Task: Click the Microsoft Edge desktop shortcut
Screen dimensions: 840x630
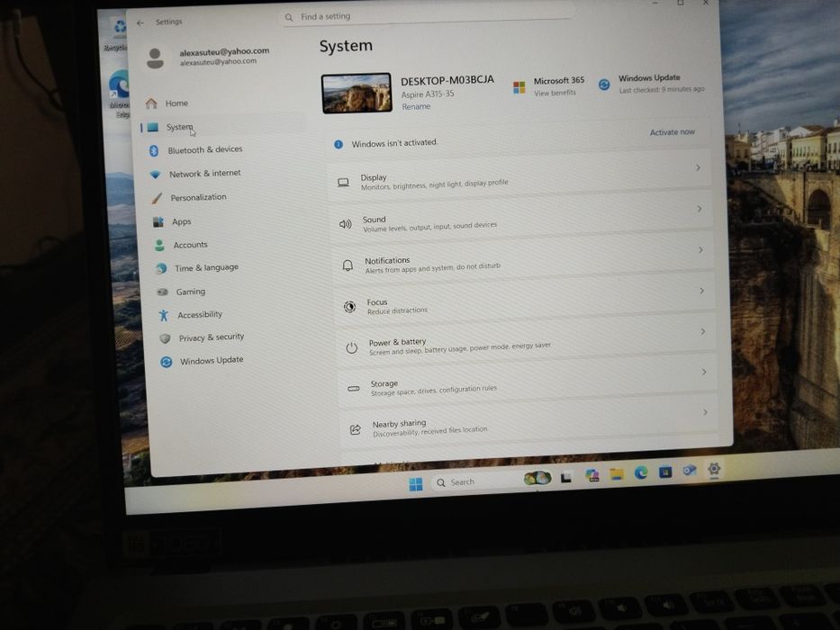Action: [x=119, y=92]
